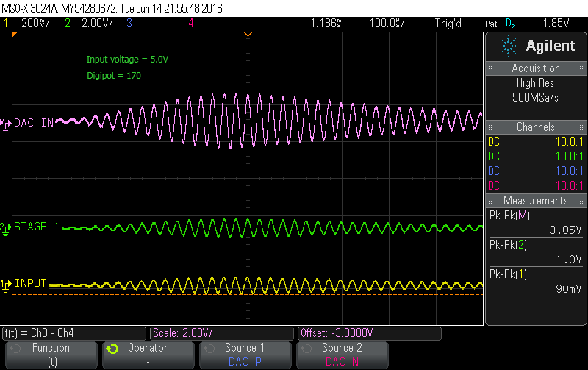Click channel 2 ground marker beside STAGE 1

[6, 229]
